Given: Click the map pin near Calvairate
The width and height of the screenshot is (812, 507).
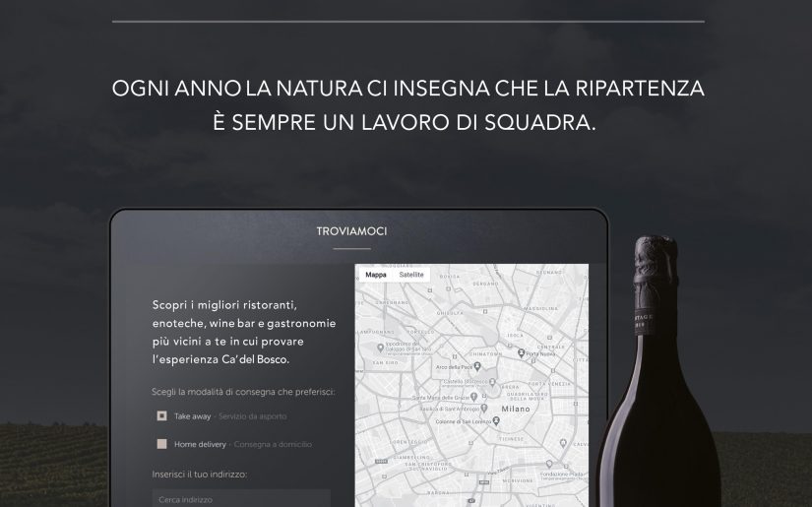Looking at the screenshot, I should pos(563,444).
